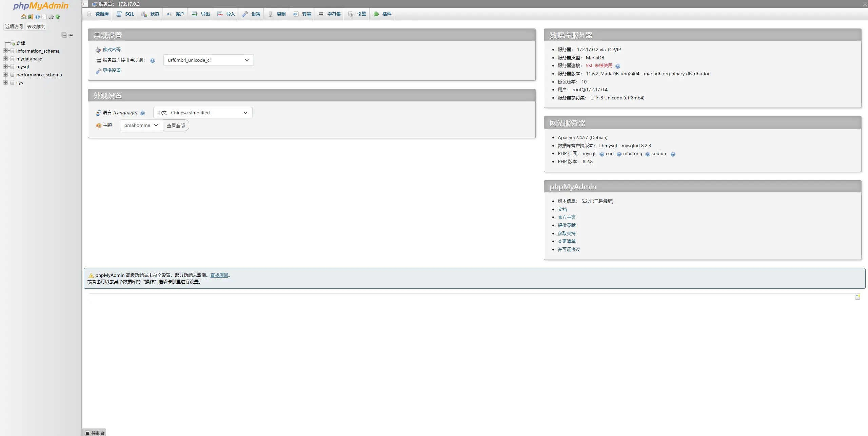Click the 查看全部 themes button
The height and width of the screenshot is (436, 868).
point(176,126)
